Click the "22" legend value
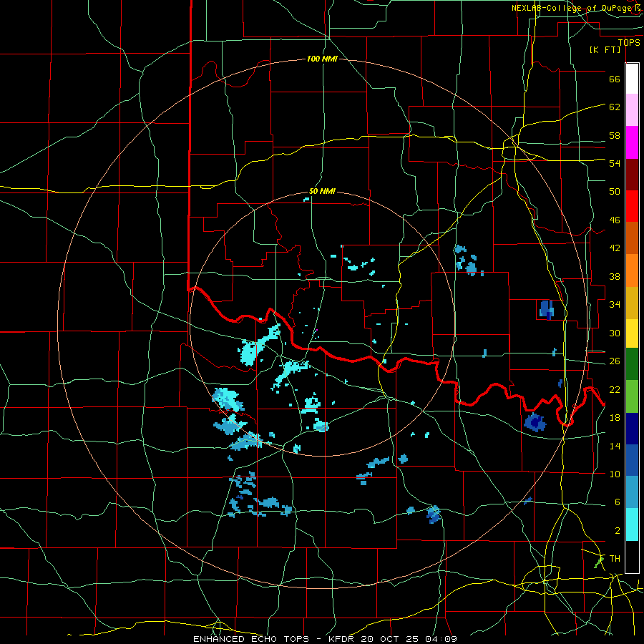 click(x=615, y=389)
